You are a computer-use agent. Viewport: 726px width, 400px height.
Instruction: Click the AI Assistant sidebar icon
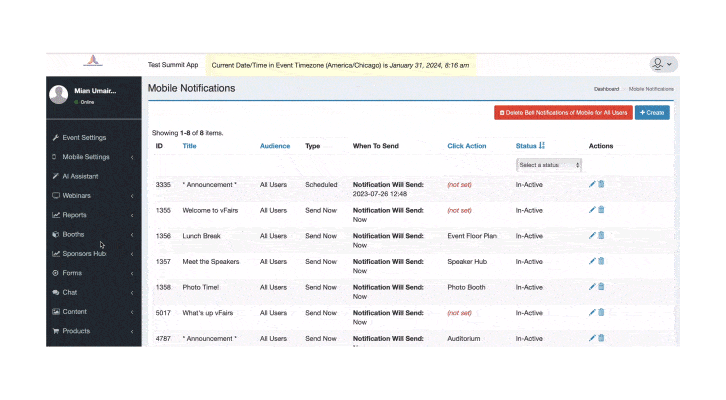[55, 176]
